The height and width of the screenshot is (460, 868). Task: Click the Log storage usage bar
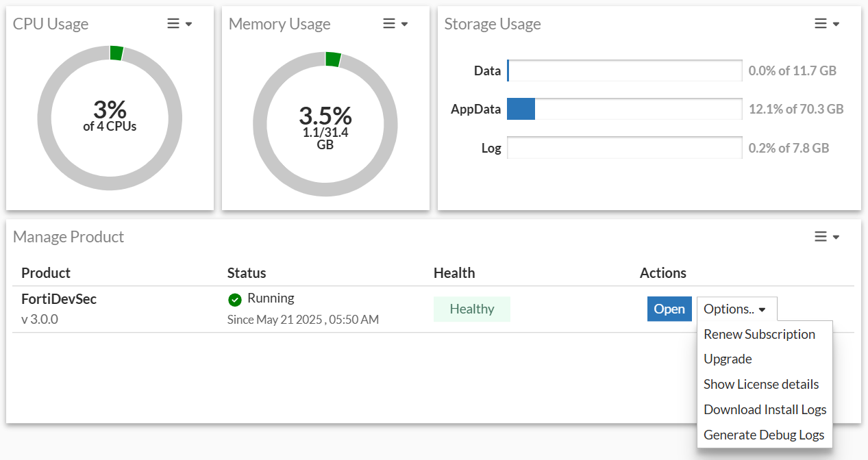[x=623, y=147]
